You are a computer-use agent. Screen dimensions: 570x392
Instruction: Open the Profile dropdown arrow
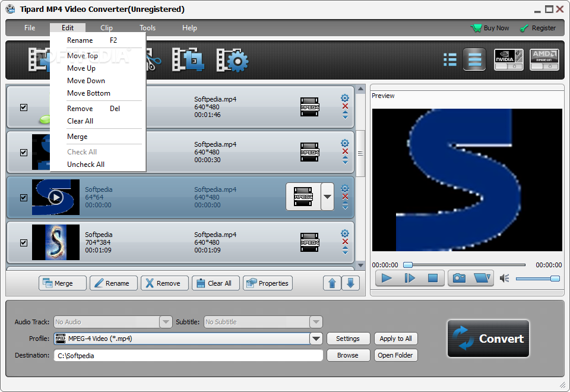(316, 339)
